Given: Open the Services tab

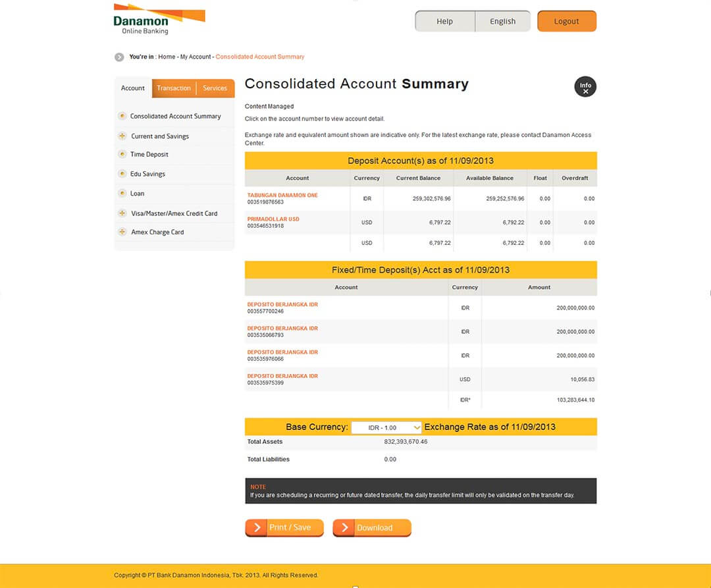Looking at the screenshot, I should (x=215, y=88).
